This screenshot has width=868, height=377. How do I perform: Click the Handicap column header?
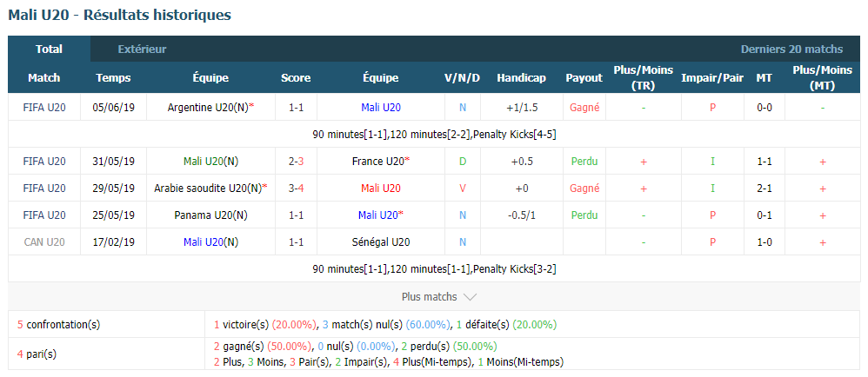(x=522, y=78)
